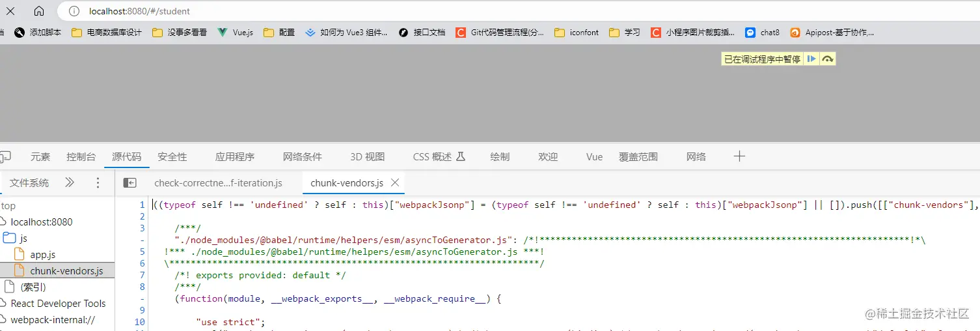
Task: Collapse the js folder in file tree
Action: (14, 238)
